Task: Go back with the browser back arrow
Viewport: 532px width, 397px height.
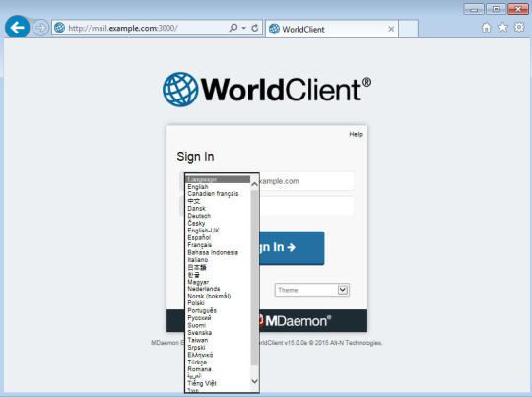Action: [18, 27]
